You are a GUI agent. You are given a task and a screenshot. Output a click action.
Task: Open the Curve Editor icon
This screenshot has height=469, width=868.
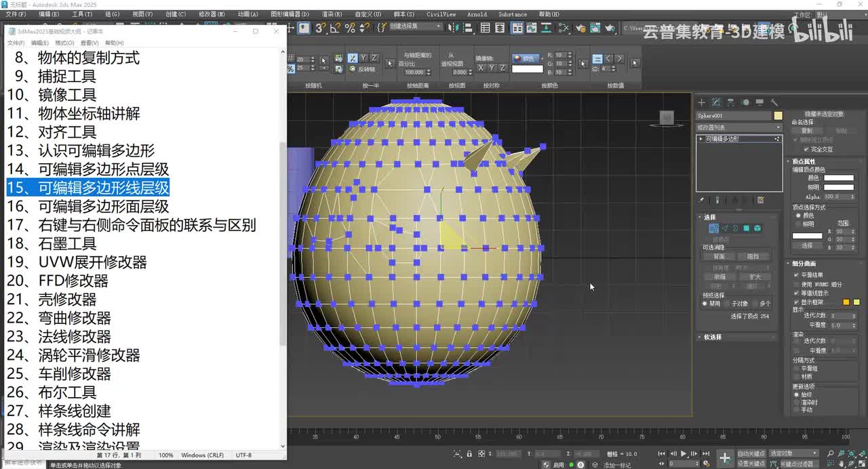[533, 28]
